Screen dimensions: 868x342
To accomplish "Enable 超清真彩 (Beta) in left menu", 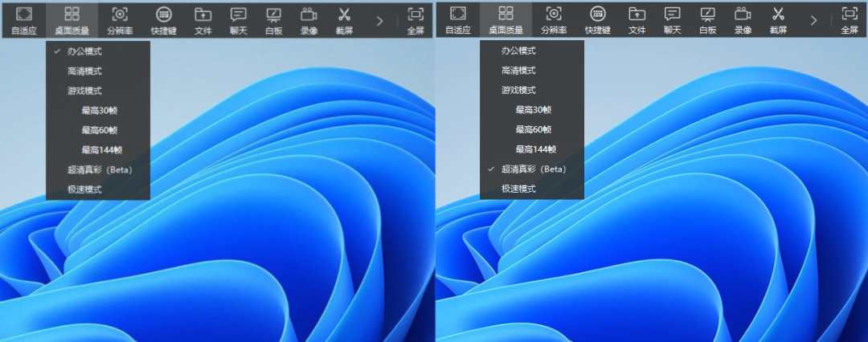I will click(x=98, y=169).
